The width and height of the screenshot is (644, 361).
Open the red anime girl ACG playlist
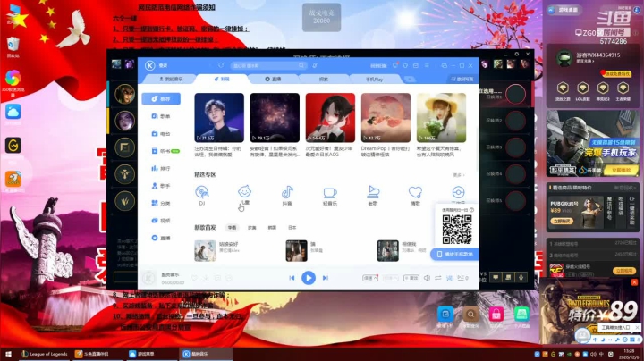pyautogui.click(x=330, y=118)
